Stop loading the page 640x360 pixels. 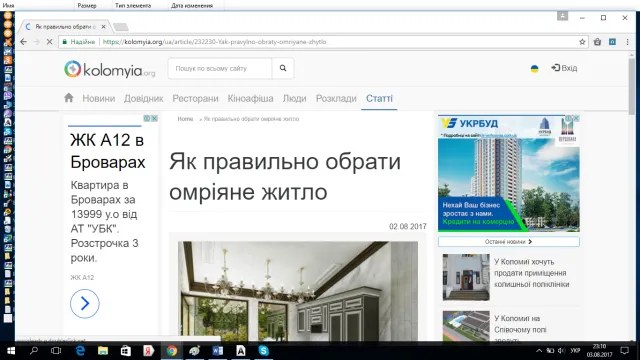tap(49, 42)
